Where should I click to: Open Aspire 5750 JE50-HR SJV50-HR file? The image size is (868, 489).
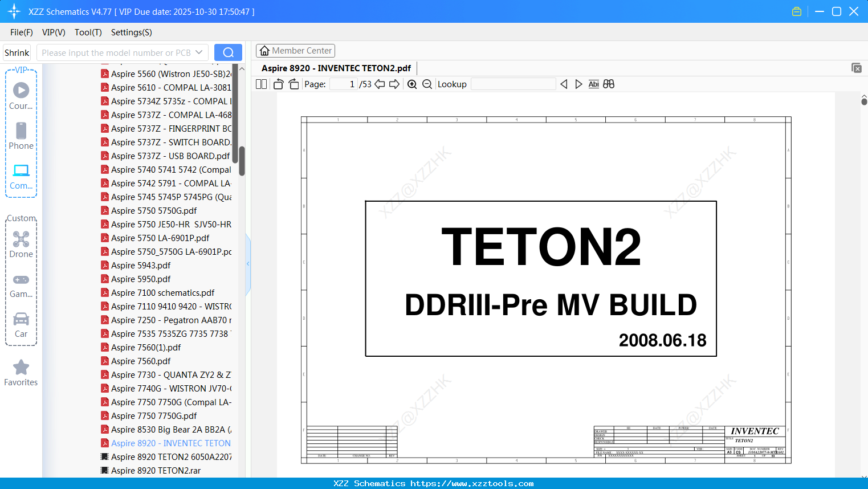pos(166,225)
